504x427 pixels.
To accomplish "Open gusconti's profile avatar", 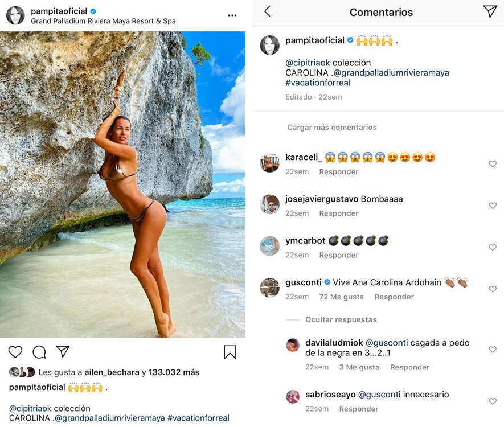I will coord(270,288).
